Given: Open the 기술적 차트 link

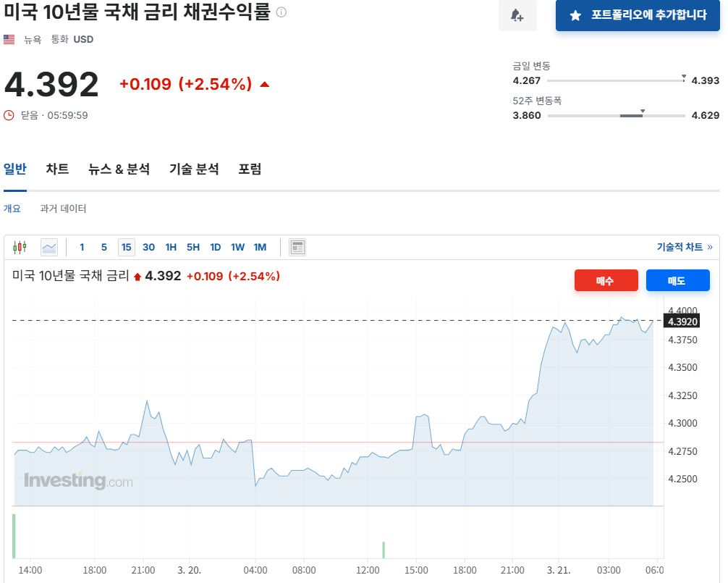Looking at the screenshot, I should (684, 247).
